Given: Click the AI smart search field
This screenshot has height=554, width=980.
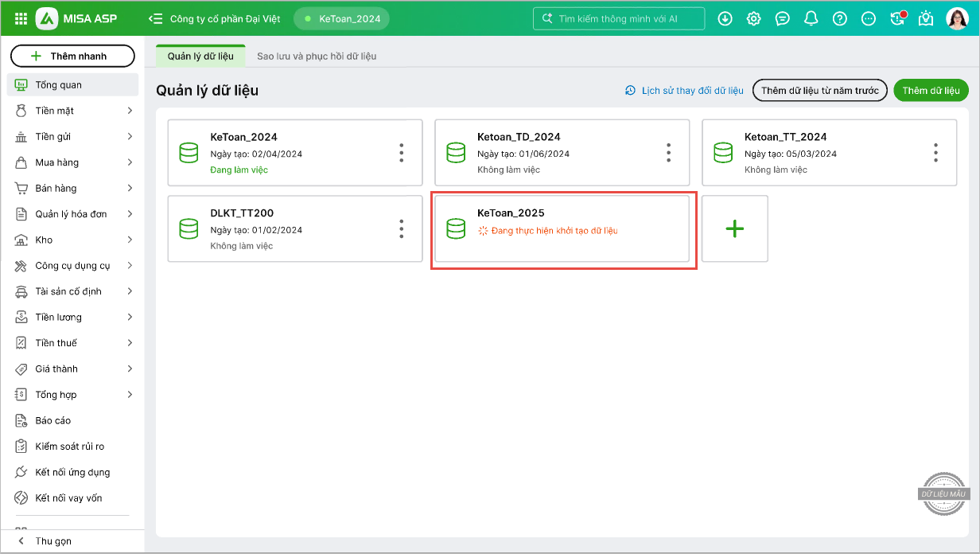Looking at the screenshot, I should (x=619, y=18).
